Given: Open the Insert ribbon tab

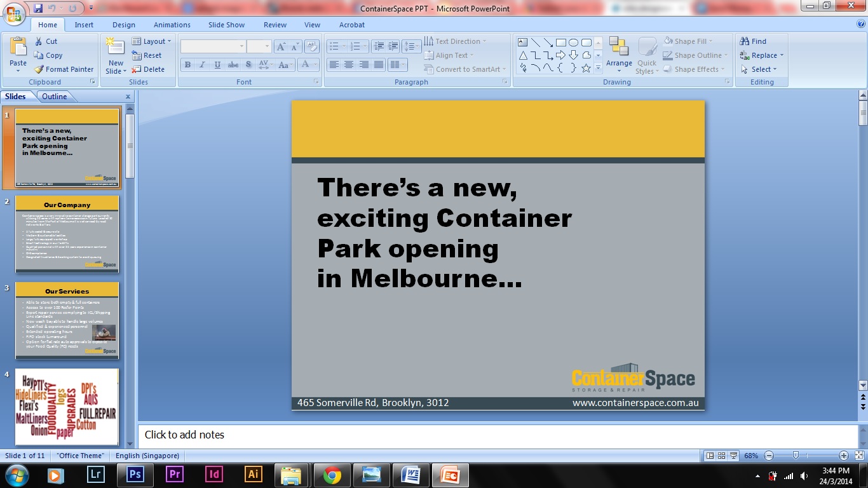Looking at the screenshot, I should (84, 25).
